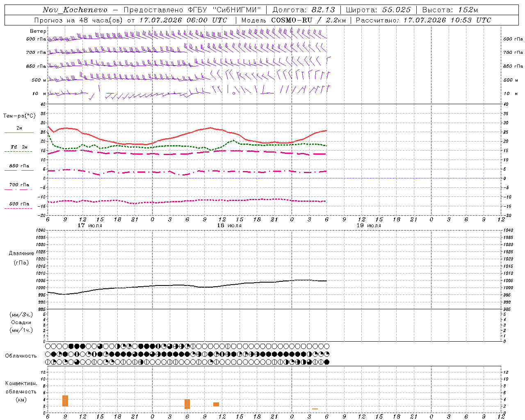The image size is (525, 420).
Task: Click the 700 гПа temperature legend label
Action: pos(19,185)
